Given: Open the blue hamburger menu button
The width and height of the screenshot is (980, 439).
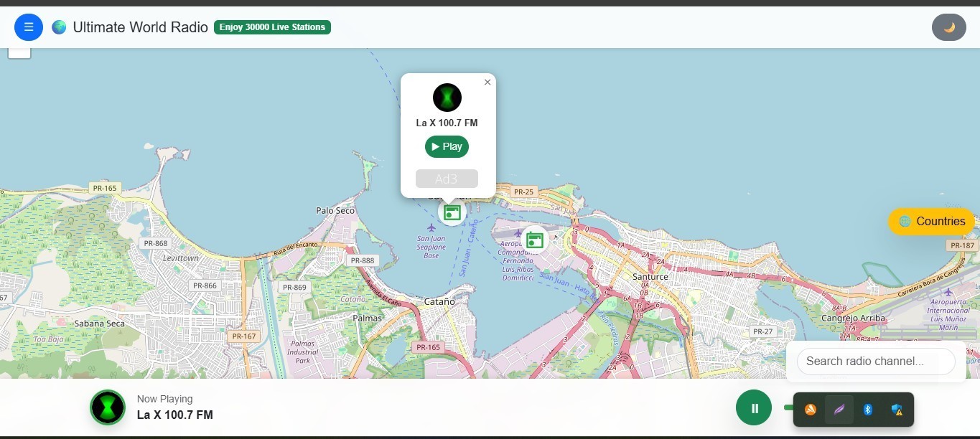Looking at the screenshot, I should [29, 27].
